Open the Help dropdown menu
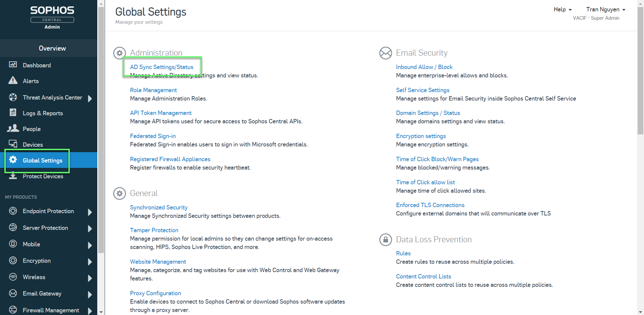644x315 pixels. click(x=562, y=9)
